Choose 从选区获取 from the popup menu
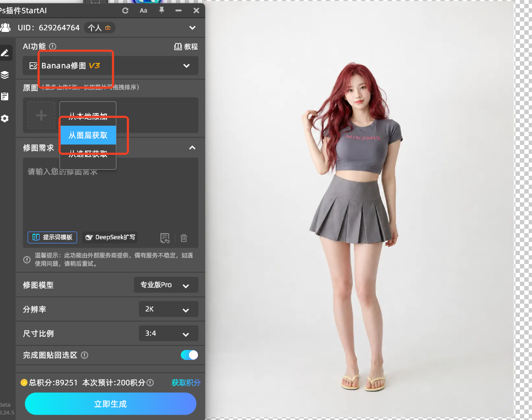The image size is (532, 420). coord(88,154)
